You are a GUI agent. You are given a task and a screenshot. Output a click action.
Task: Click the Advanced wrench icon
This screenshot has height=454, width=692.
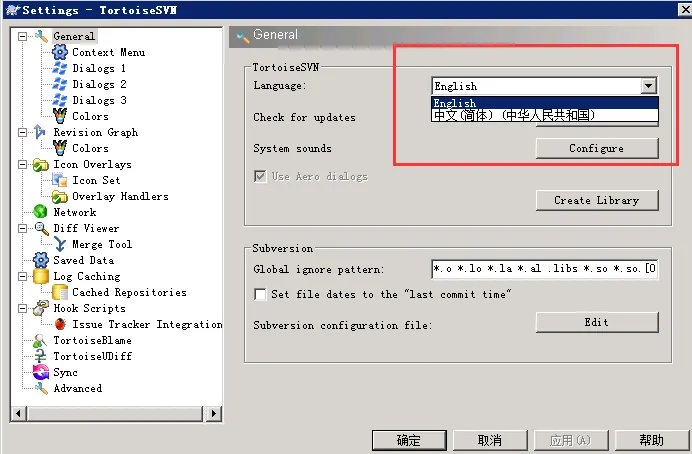point(41,388)
